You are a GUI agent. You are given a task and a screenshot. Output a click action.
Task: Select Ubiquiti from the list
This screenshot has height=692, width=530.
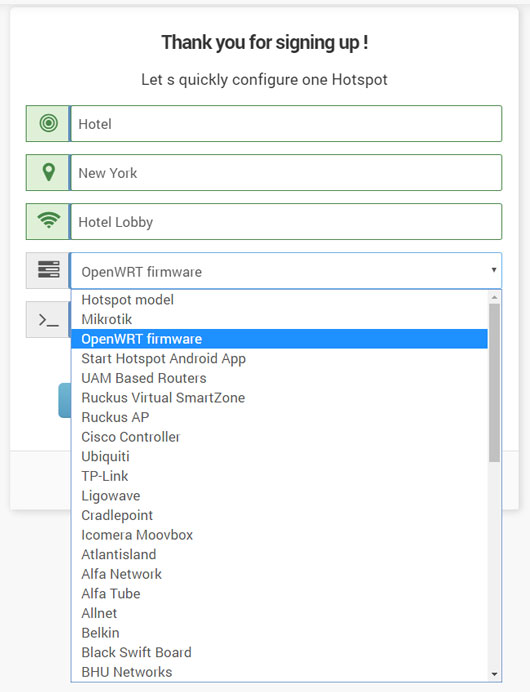pyautogui.click(x=279, y=456)
